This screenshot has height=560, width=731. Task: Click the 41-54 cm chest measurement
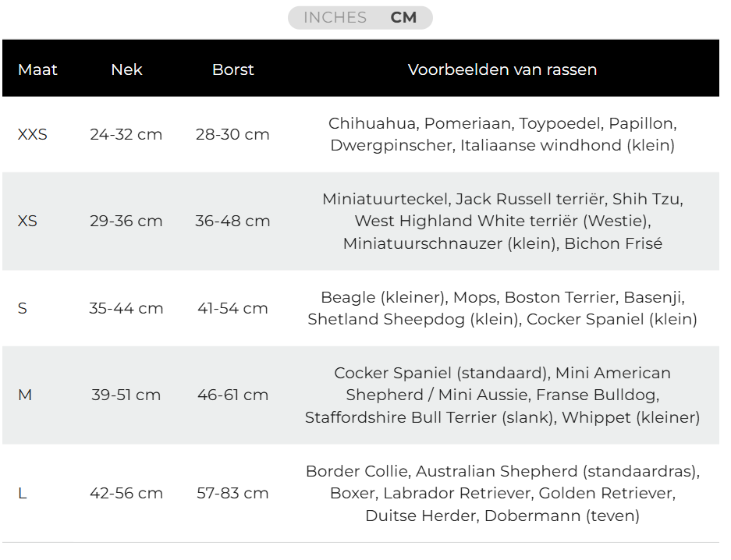pos(232,308)
